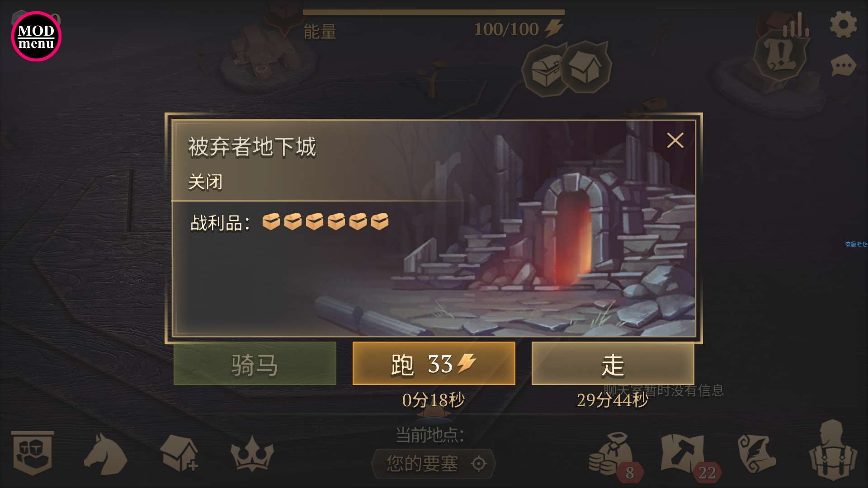Open the MOD menu overlay
Image resolution: width=868 pixels, height=488 pixels.
click(x=36, y=36)
